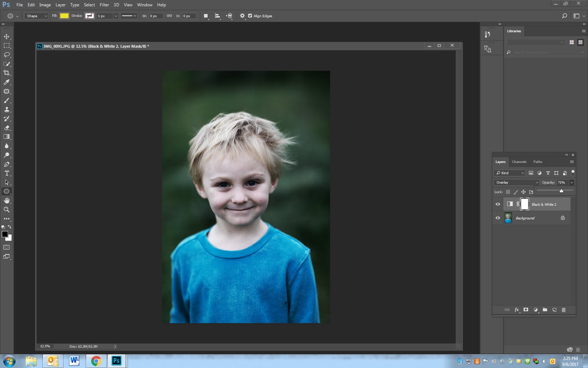Select the Lasso tool

pyautogui.click(x=6, y=55)
